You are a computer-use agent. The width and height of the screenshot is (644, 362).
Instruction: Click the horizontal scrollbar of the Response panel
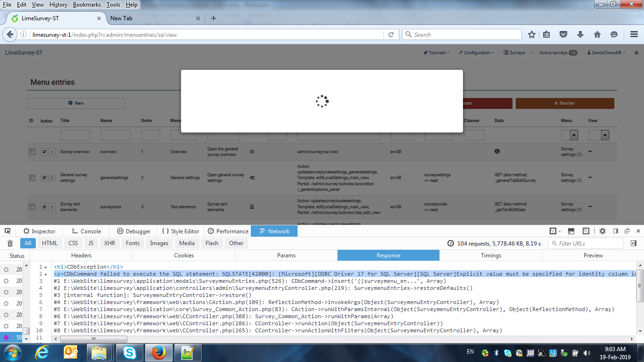[94, 339]
